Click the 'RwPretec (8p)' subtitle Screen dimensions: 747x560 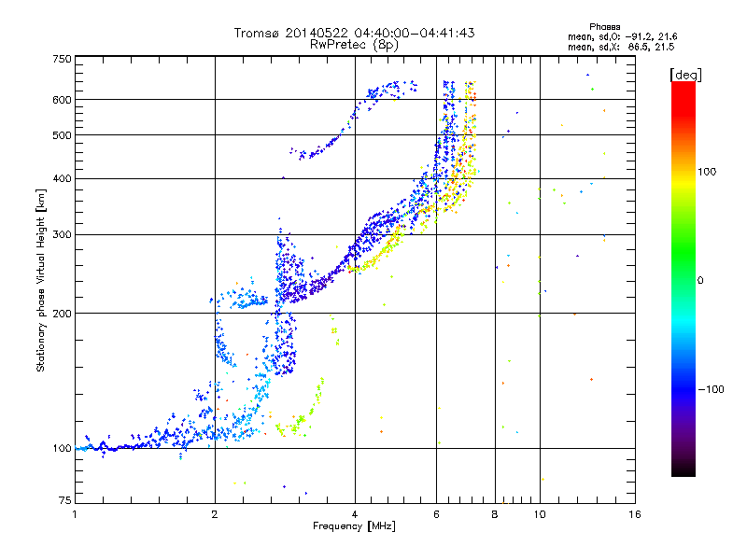tap(354, 45)
